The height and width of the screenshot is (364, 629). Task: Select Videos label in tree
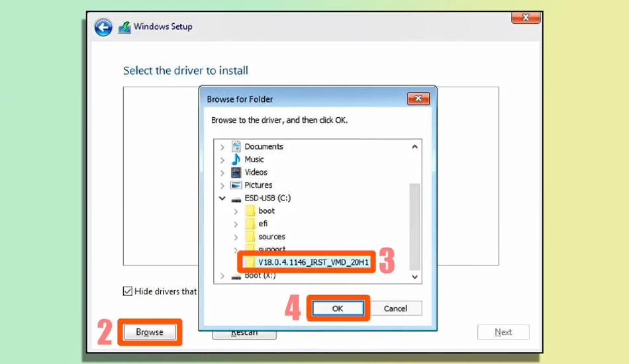256,172
